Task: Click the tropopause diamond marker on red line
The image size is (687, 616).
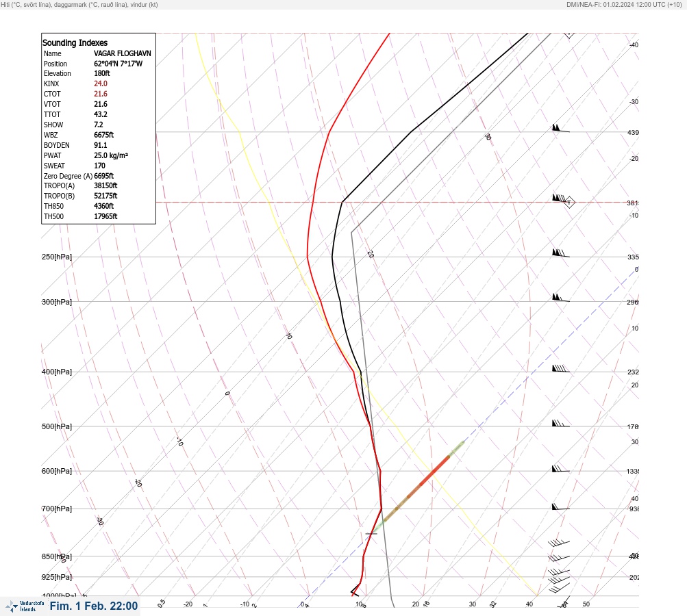Action: click(x=569, y=203)
